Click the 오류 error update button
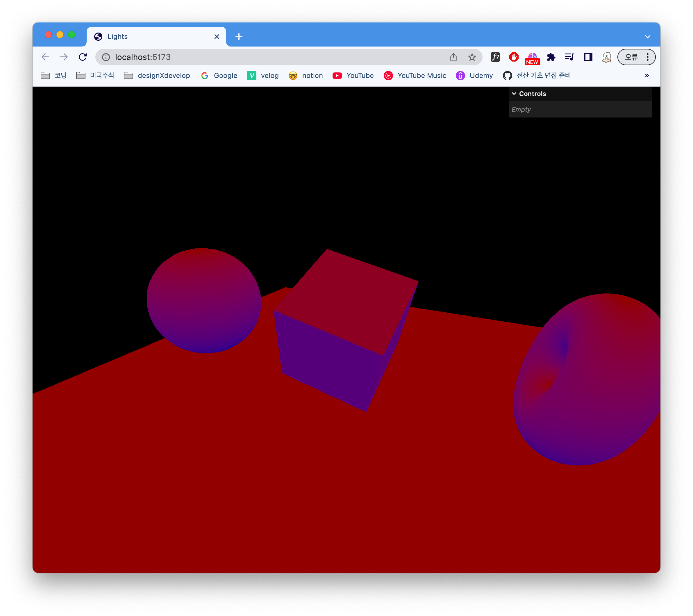 pos(631,57)
